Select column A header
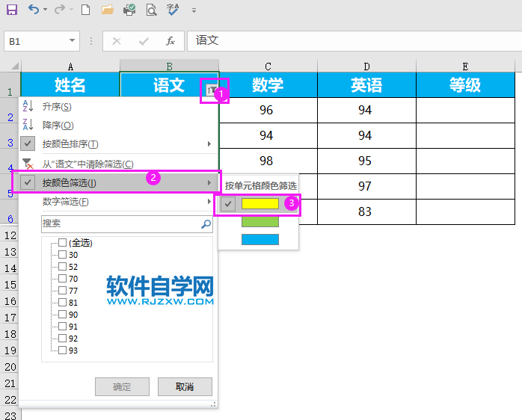Screen dimensions: 522x420 pos(70,66)
